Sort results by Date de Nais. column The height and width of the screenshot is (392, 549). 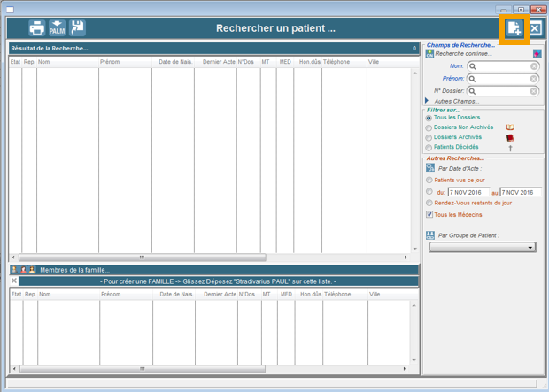point(175,62)
